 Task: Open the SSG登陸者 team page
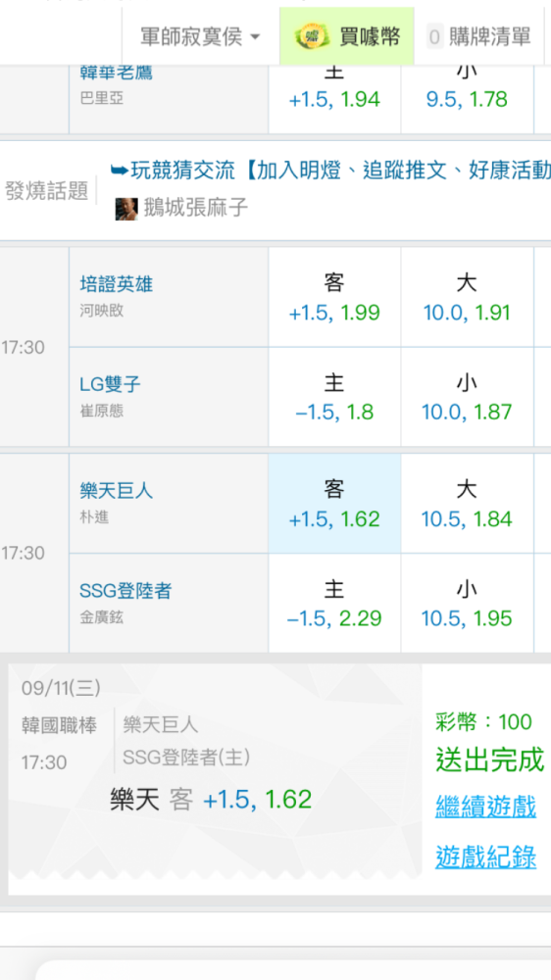click(125, 591)
